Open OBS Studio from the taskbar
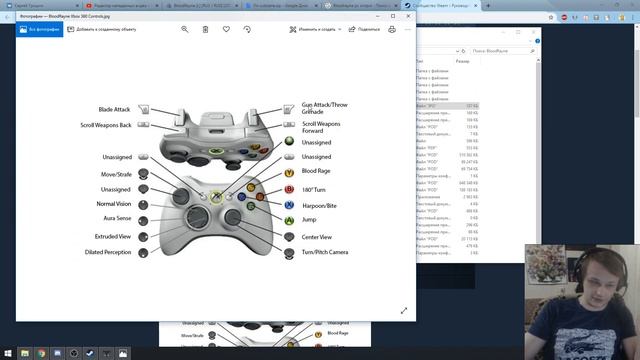Screen dimensions: 640x360 pos(74,353)
